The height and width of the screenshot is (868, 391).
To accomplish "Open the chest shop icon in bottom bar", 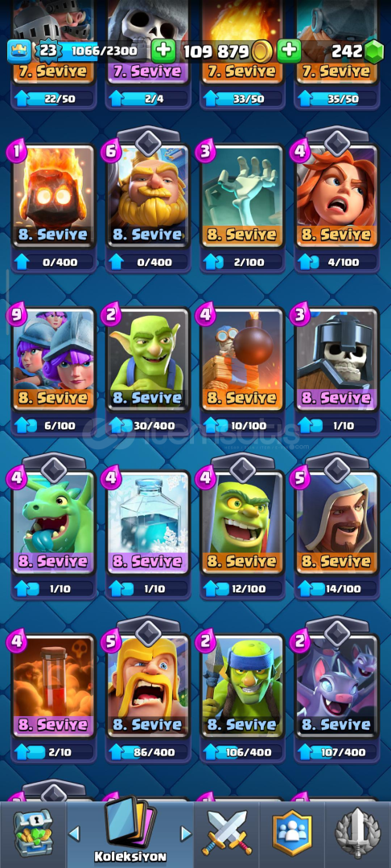I will pyautogui.click(x=33, y=834).
